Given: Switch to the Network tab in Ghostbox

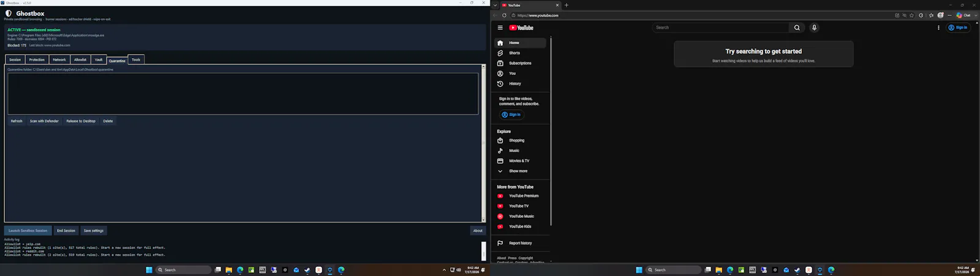Looking at the screenshot, I should pyautogui.click(x=59, y=59).
